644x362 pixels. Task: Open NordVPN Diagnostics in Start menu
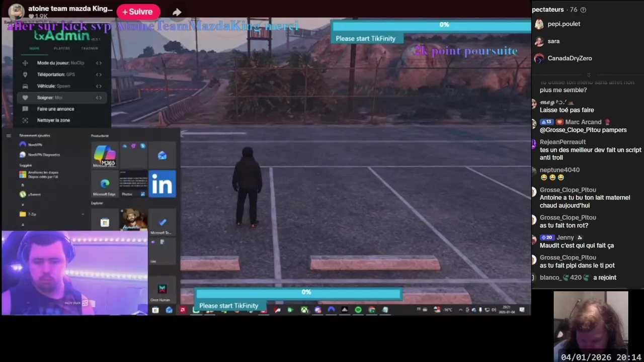pyautogui.click(x=40, y=155)
